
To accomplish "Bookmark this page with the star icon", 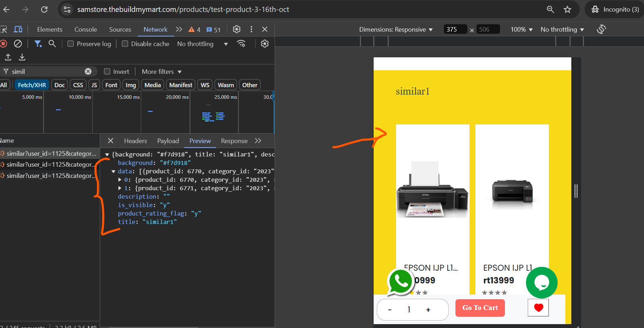I will tap(567, 9).
